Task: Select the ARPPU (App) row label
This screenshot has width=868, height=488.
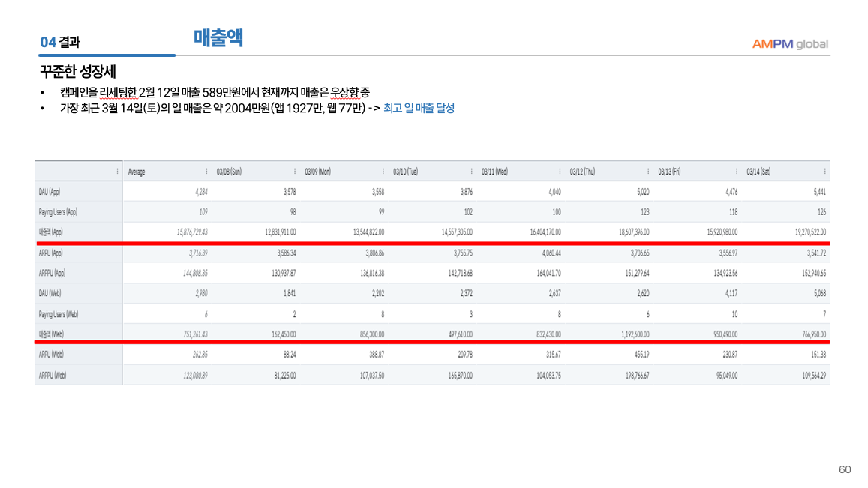Action: pos(53,273)
